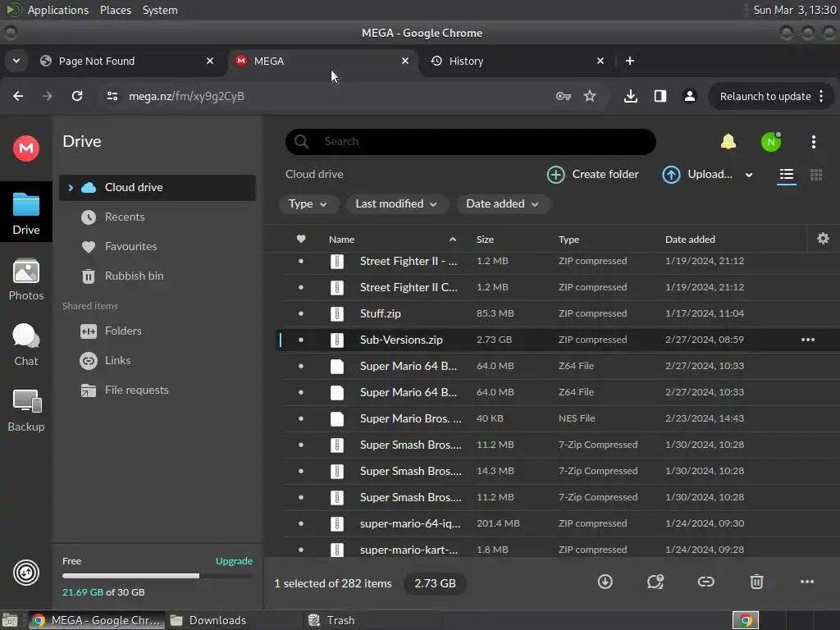The height and width of the screenshot is (630, 840).
Task: Open the Photos section
Action: point(25,279)
